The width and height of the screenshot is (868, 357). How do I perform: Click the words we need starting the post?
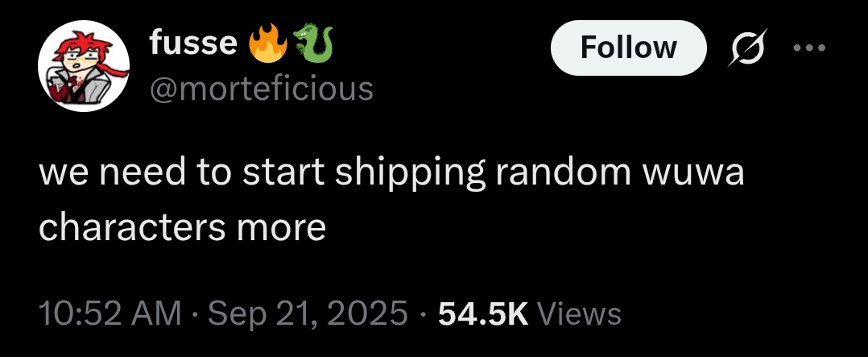point(109,172)
